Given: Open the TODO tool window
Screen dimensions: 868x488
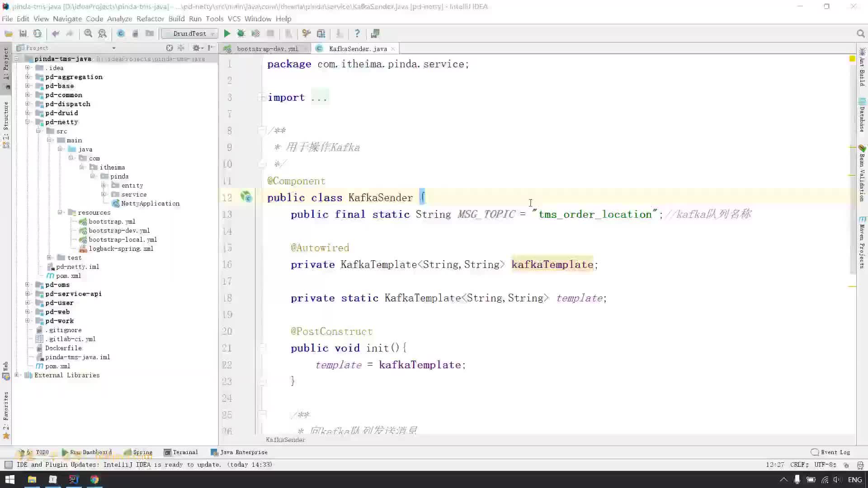Looking at the screenshot, I should [x=34, y=452].
